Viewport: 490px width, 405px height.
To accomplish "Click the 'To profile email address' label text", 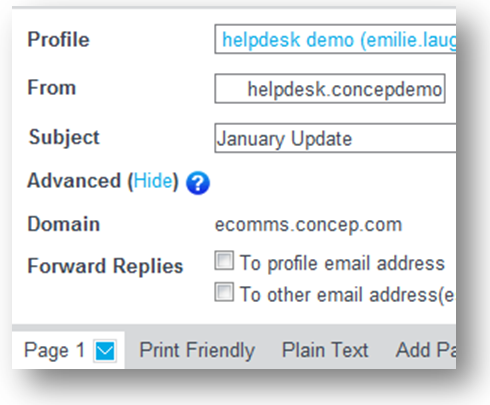I will [x=342, y=263].
